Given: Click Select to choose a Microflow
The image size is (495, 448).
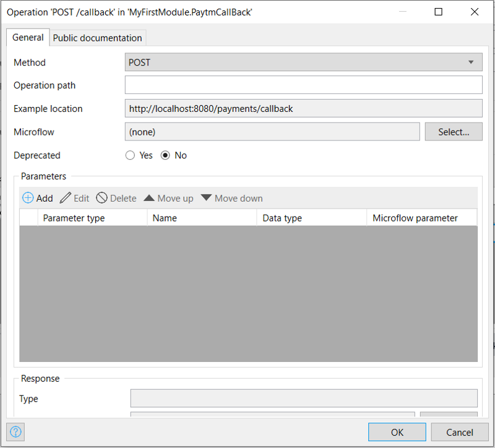Looking at the screenshot, I should pos(454,131).
